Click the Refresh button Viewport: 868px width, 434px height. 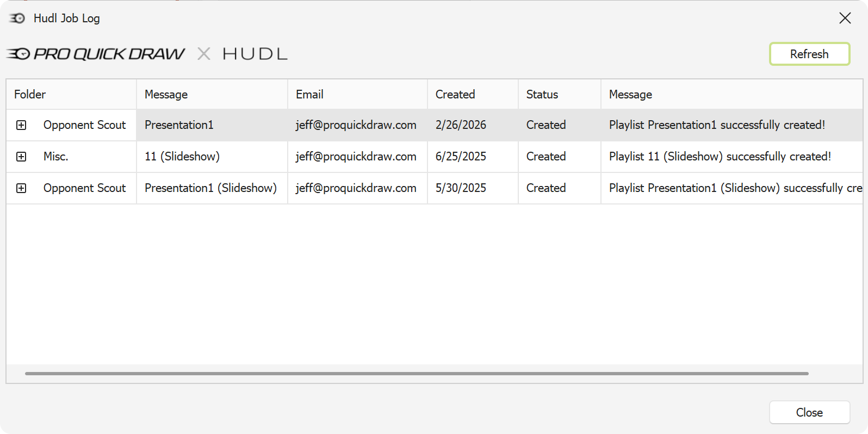coord(809,54)
